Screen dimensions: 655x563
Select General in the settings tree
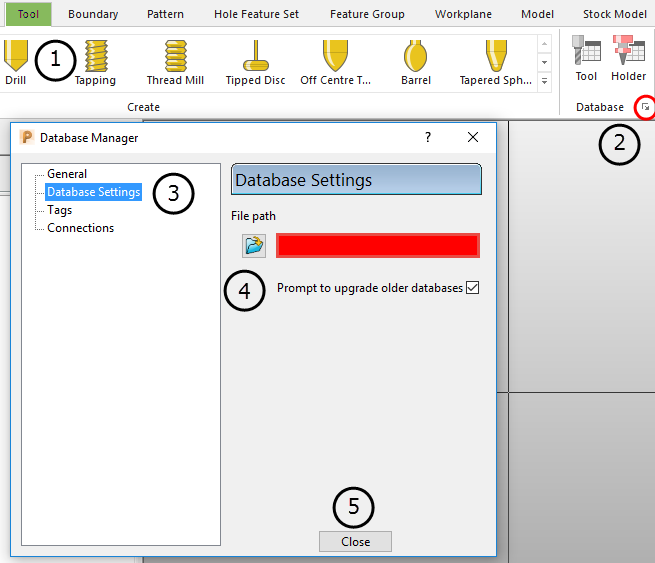(x=67, y=174)
